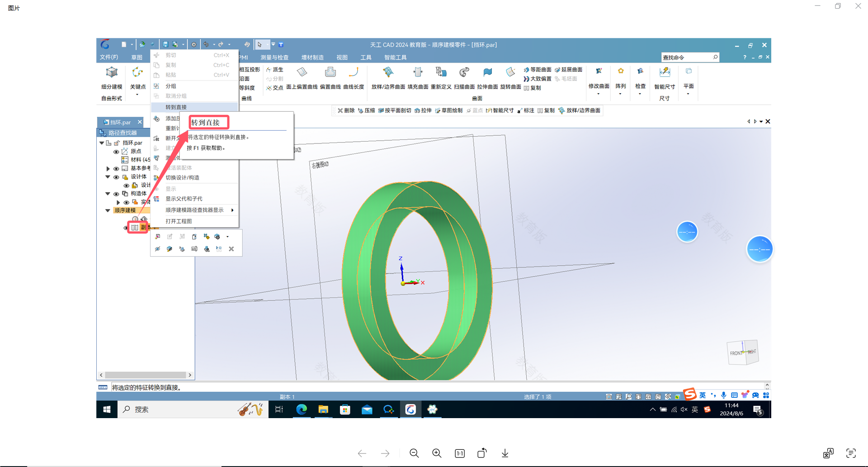The image size is (868, 467).
Task: Choose 切换设计/构造 in context menu
Action: coord(194,178)
